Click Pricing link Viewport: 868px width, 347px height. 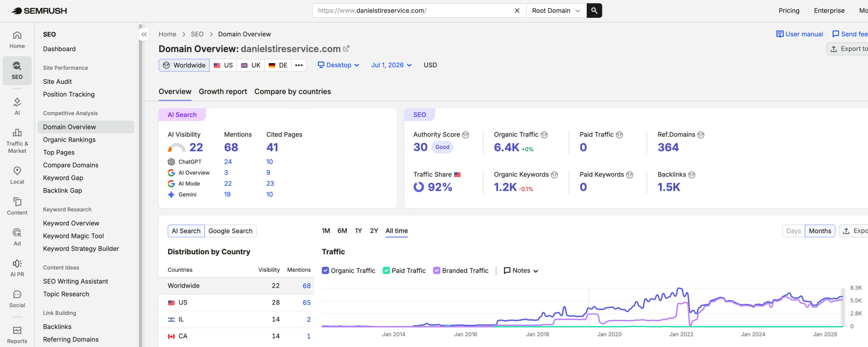[789, 11]
